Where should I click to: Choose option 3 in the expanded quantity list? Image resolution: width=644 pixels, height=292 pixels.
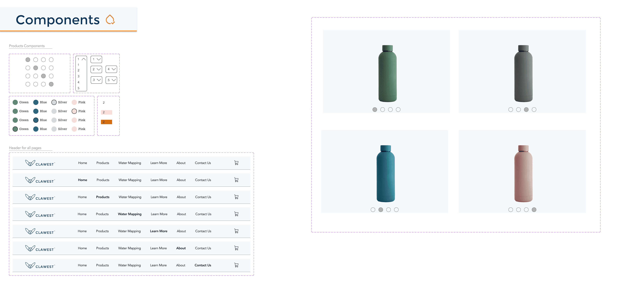(79, 76)
